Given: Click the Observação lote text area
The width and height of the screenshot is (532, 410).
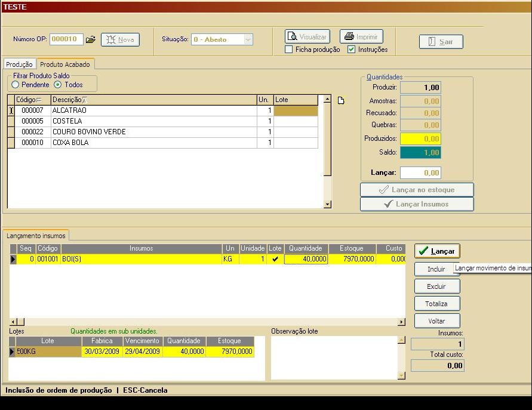Looking at the screenshot, I should pyautogui.click(x=334, y=357).
